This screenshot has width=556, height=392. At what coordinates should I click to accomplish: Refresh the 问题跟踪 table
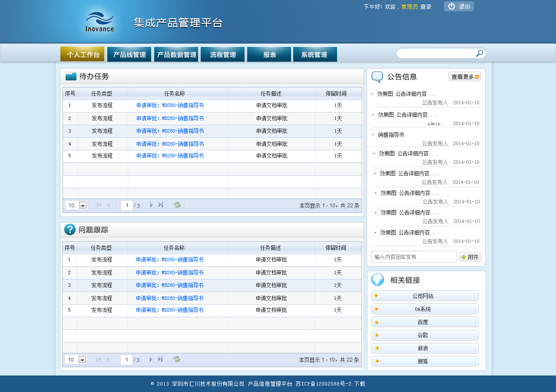(x=177, y=359)
